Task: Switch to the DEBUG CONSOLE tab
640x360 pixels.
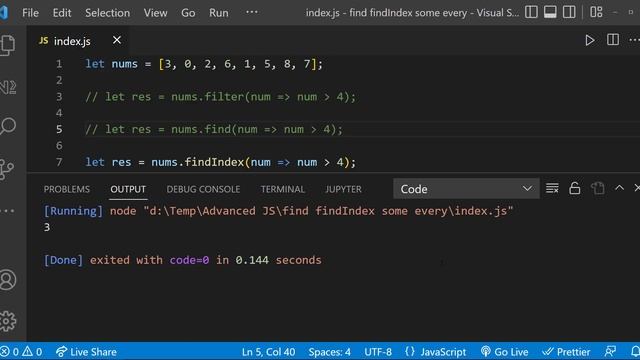Action: point(203,189)
